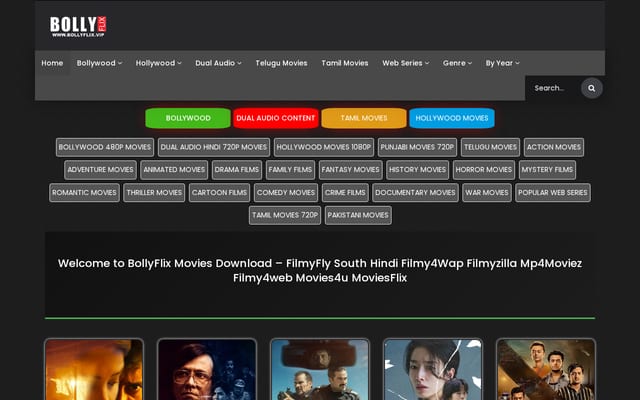The height and width of the screenshot is (400, 640).
Task: Choose the COMEDY MOVIES tag
Action: click(x=286, y=193)
